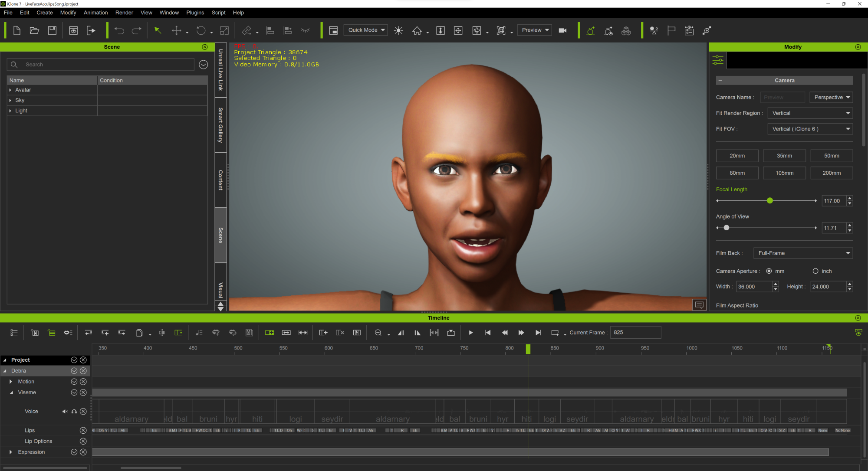Image resolution: width=868 pixels, height=471 pixels.
Task: Expand the Sky tree node
Action: pyautogui.click(x=10, y=100)
